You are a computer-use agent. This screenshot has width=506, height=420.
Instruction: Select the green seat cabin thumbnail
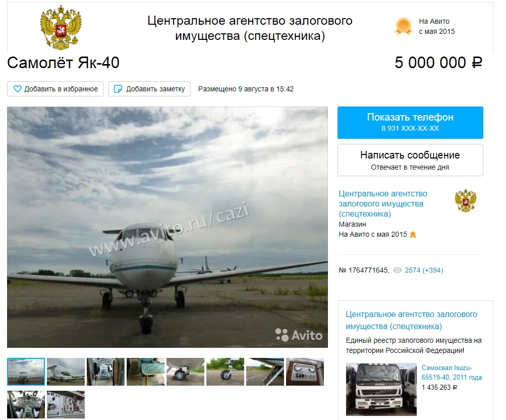tap(145, 372)
